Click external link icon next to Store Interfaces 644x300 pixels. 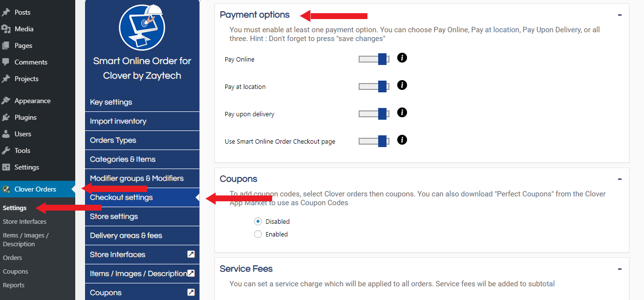(x=191, y=254)
